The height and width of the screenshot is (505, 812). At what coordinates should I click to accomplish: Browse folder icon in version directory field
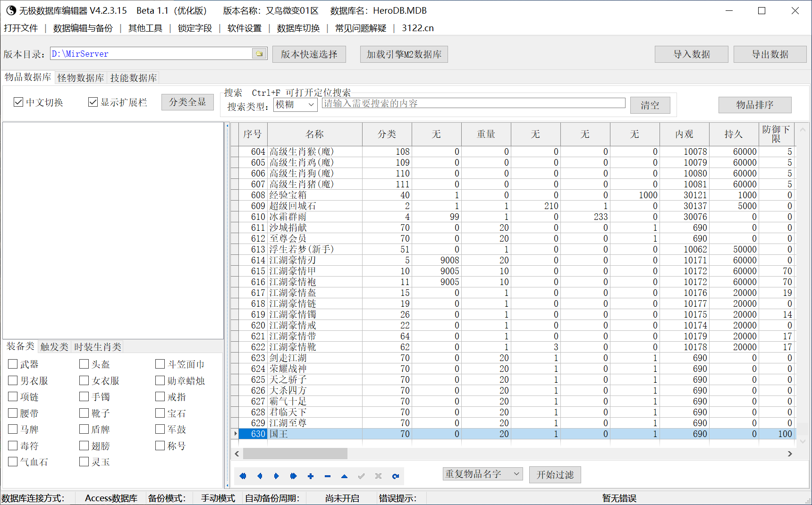[259, 54]
